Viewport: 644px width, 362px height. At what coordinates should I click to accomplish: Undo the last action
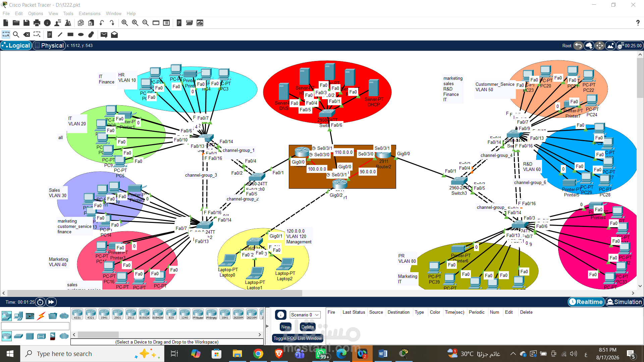(102, 23)
